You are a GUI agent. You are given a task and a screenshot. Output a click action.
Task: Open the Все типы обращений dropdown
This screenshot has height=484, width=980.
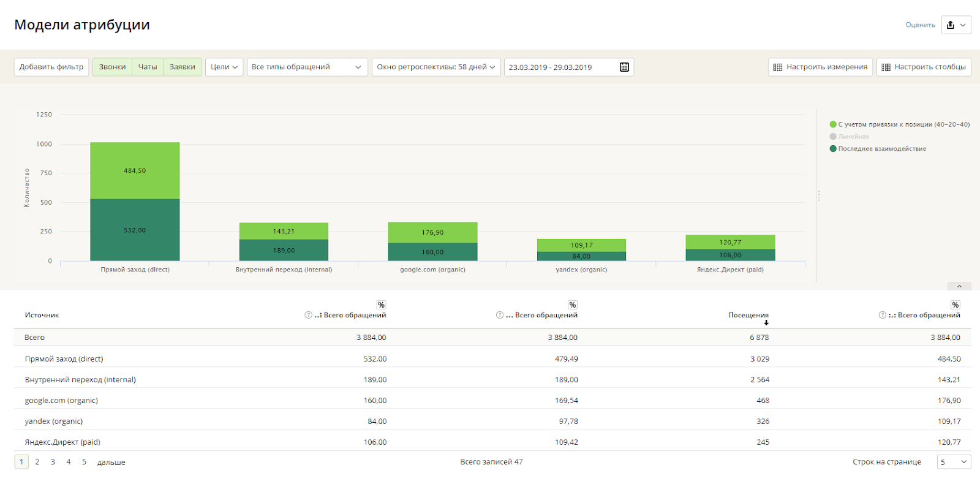click(x=307, y=67)
